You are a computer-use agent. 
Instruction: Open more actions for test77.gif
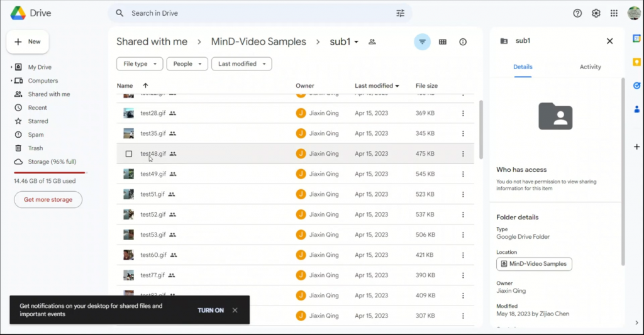click(463, 275)
